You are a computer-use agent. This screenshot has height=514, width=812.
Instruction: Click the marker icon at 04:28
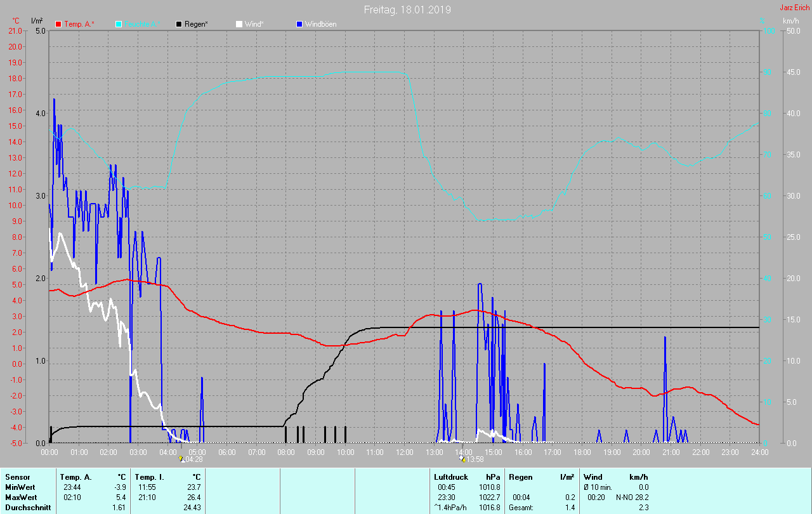(x=181, y=458)
